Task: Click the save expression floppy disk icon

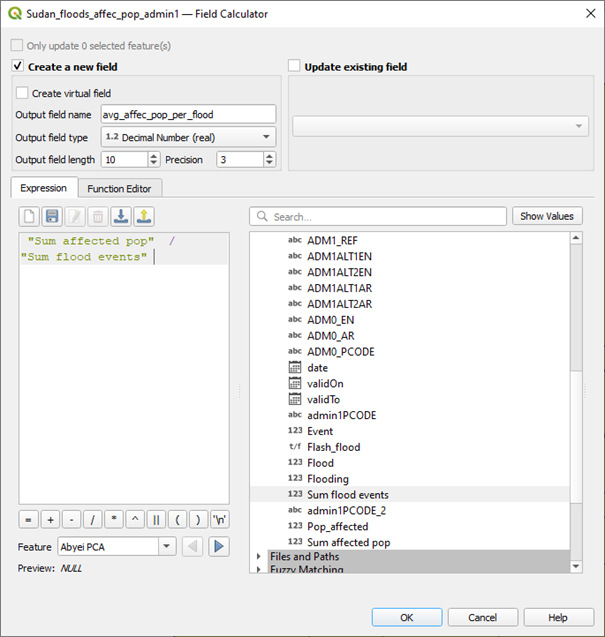Action: click(52, 216)
